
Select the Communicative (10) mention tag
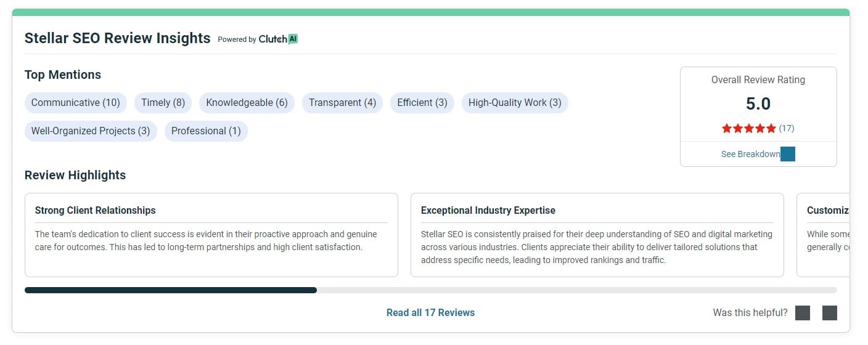[x=76, y=103]
